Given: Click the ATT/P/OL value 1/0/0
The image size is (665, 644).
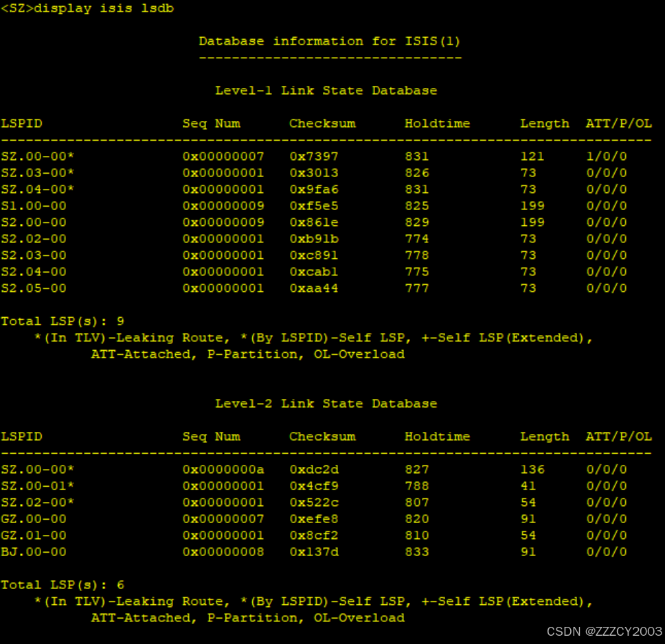Looking at the screenshot, I should [606, 157].
